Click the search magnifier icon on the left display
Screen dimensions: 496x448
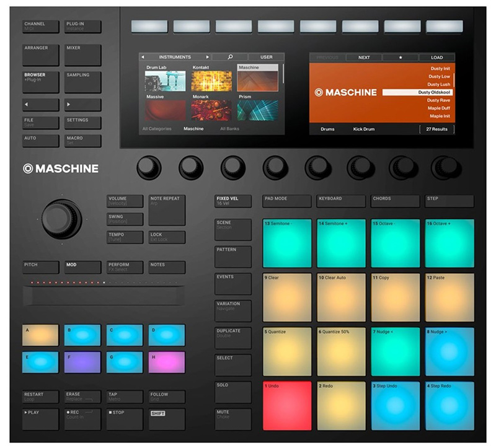point(230,57)
